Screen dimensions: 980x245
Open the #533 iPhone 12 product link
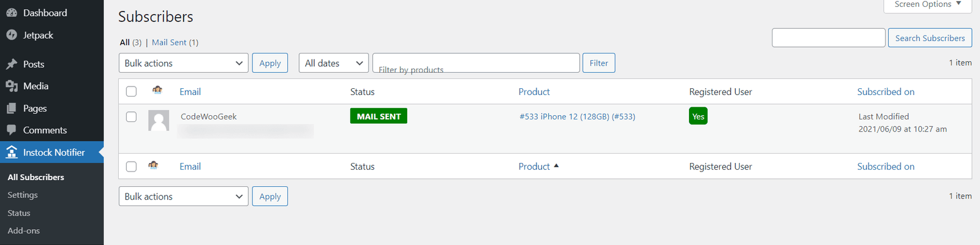tap(578, 116)
